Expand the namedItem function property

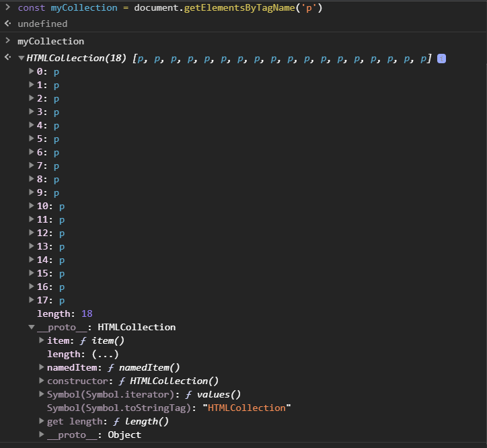(x=42, y=367)
